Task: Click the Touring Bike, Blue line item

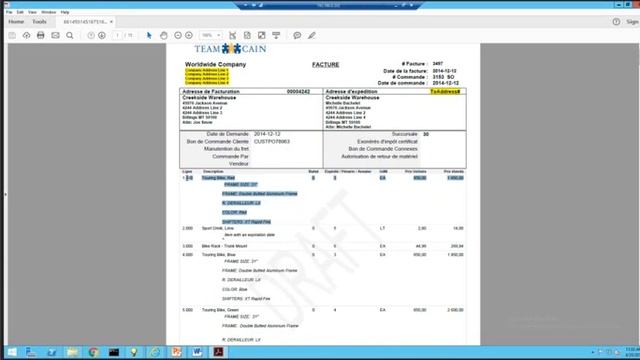Action: pyautogui.click(x=219, y=255)
